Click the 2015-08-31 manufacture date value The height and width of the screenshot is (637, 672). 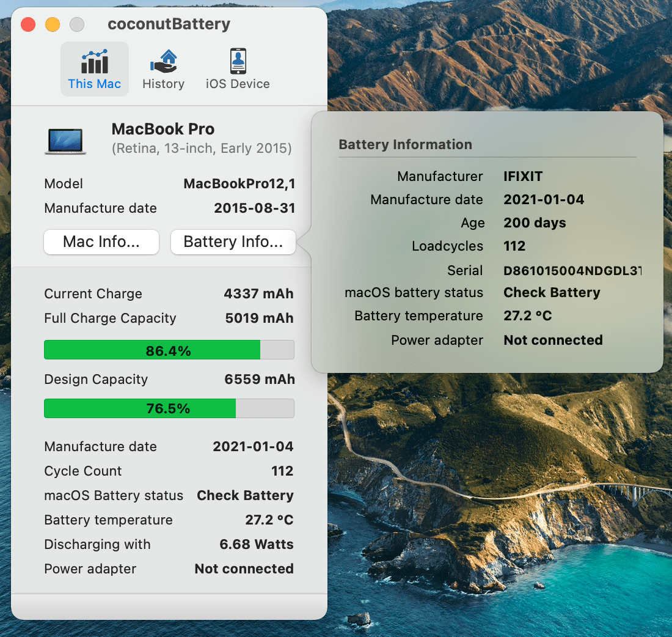[x=255, y=208]
